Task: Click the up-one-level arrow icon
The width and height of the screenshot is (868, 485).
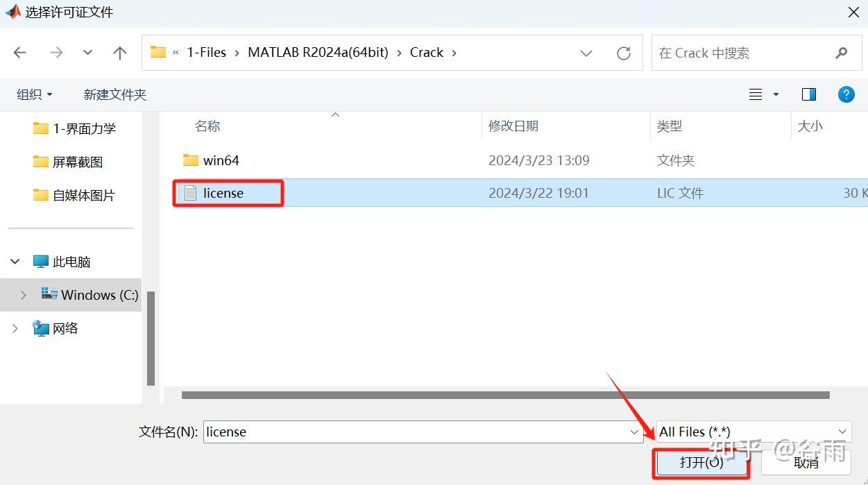Action: [119, 52]
